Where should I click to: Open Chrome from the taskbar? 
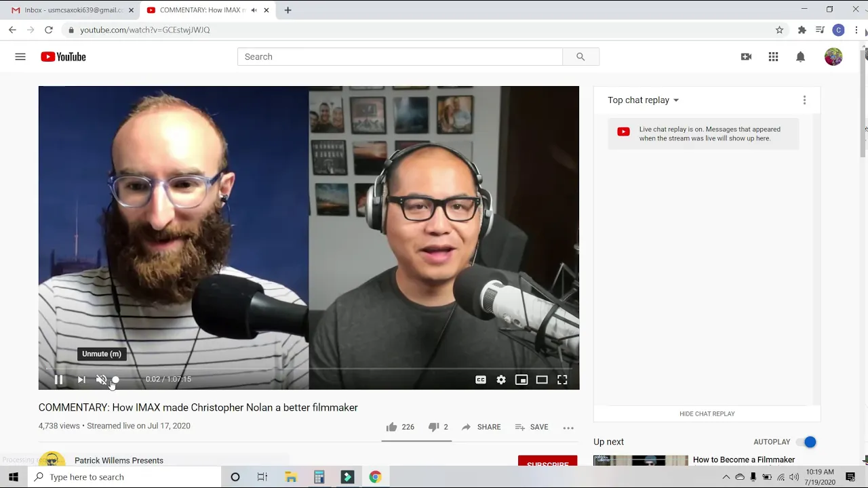pyautogui.click(x=375, y=477)
